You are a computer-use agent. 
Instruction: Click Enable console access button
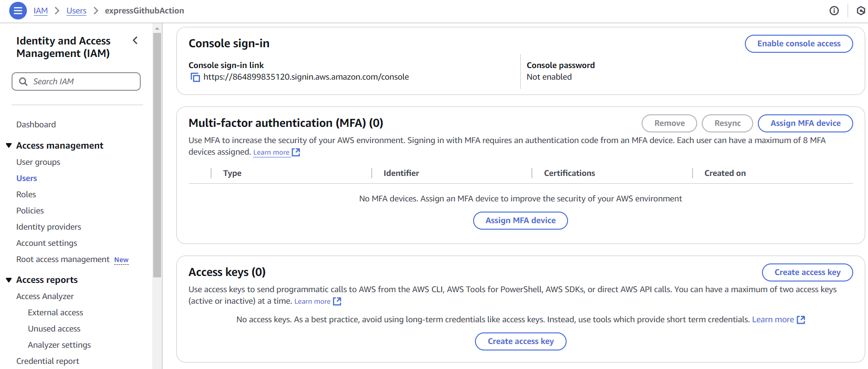799,44
